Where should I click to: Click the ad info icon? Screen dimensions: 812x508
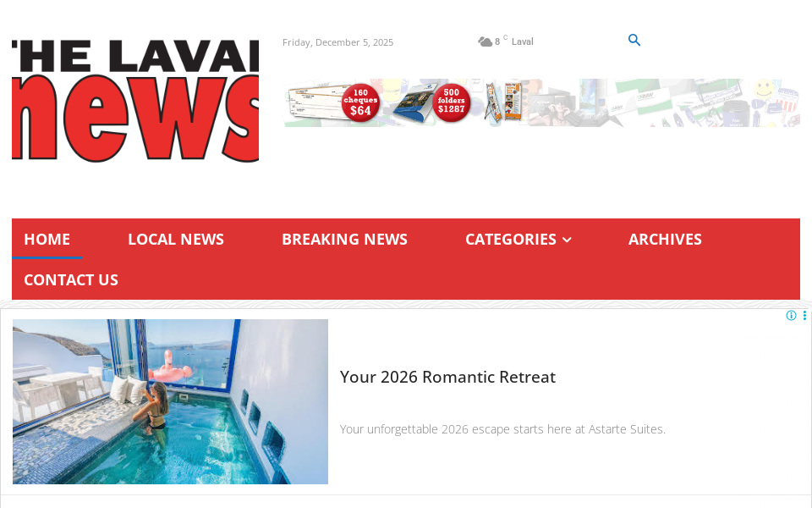791,315
